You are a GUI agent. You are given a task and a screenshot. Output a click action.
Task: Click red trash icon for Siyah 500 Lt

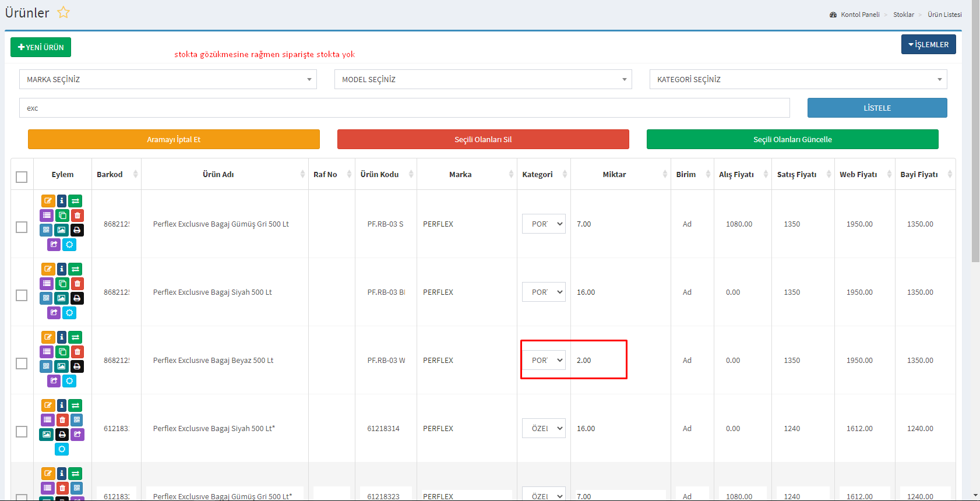pyautogui.click(x=77, y=284)
